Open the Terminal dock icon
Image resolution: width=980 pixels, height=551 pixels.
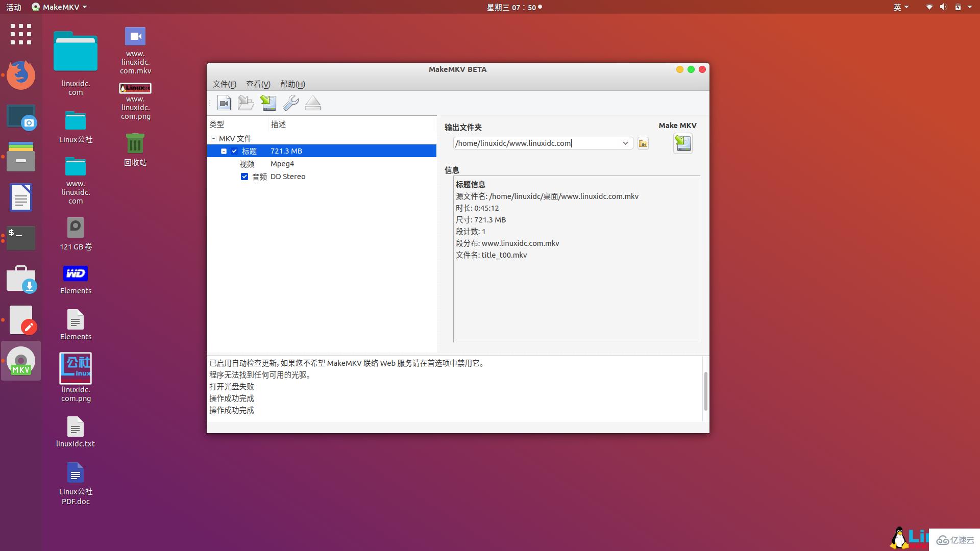[21, 238]
